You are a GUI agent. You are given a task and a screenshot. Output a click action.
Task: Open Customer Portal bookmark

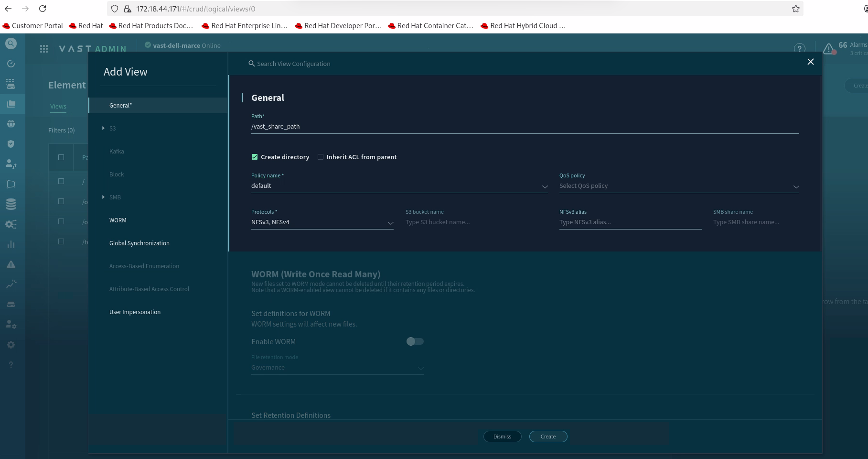(x=33, y=26)
